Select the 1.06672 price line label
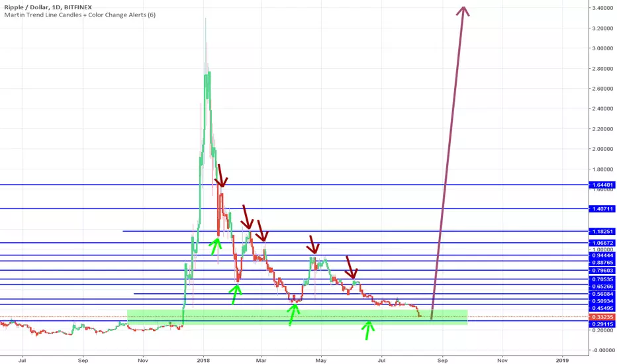Image resolution: width=617 pixels, height=364 pixels. click(601, 243)
